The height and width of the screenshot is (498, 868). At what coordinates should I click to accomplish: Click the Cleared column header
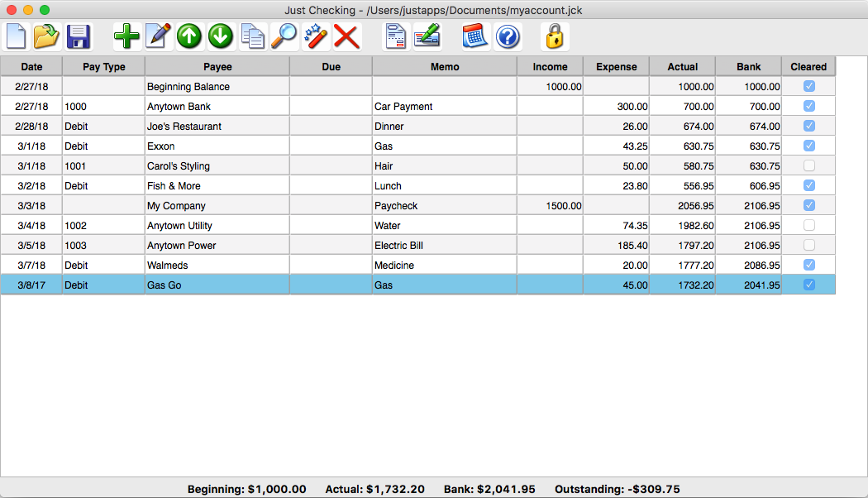tap(808, 66)
